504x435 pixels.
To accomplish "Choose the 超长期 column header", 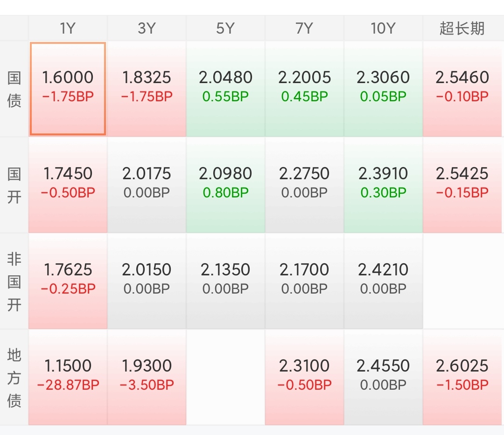I will (462, 28).
